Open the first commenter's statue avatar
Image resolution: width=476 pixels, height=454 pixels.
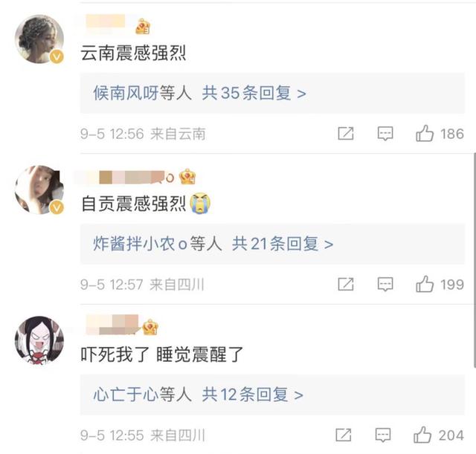(39, 39)
